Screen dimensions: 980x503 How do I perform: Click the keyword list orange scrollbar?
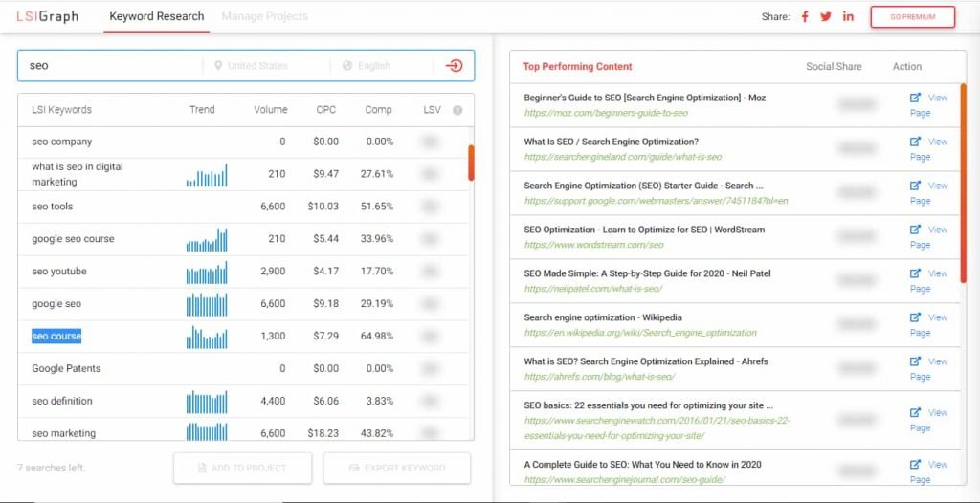[x=471, y=164]
